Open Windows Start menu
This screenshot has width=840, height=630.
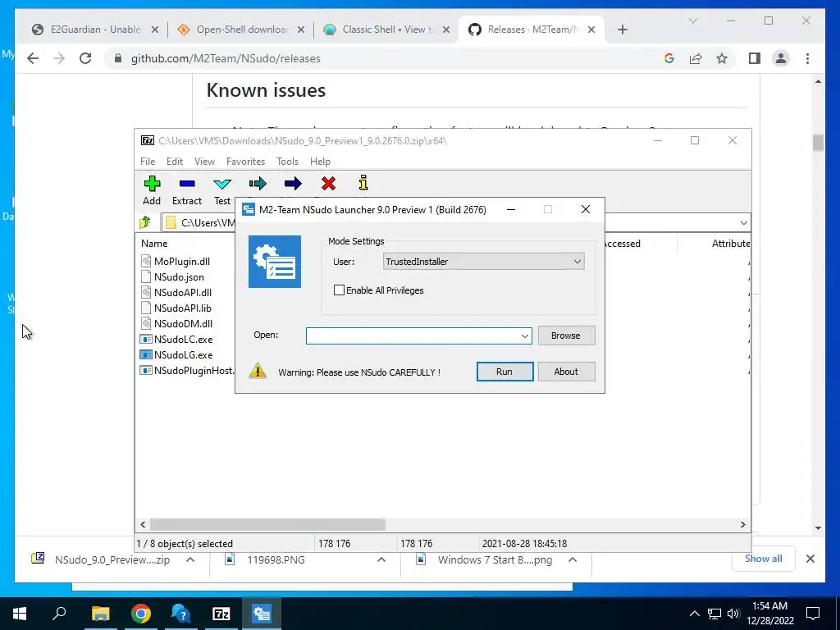click(x=20, y=614)
